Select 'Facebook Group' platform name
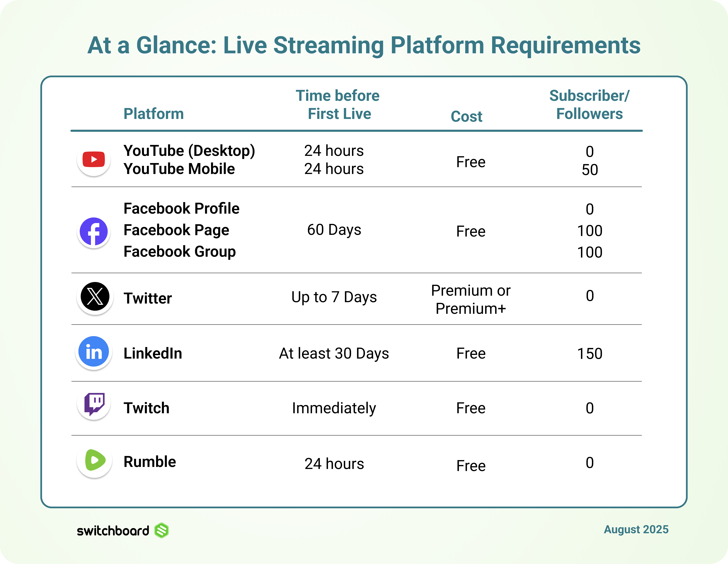 pos(180,252)
